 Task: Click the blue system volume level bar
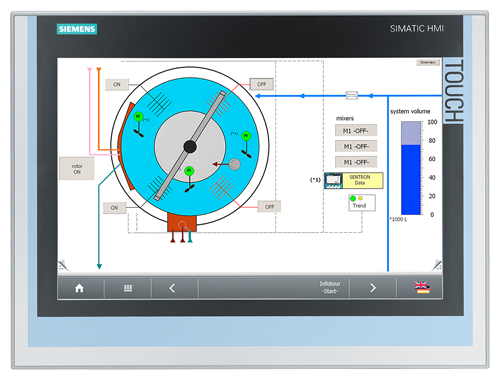point(411,180)
